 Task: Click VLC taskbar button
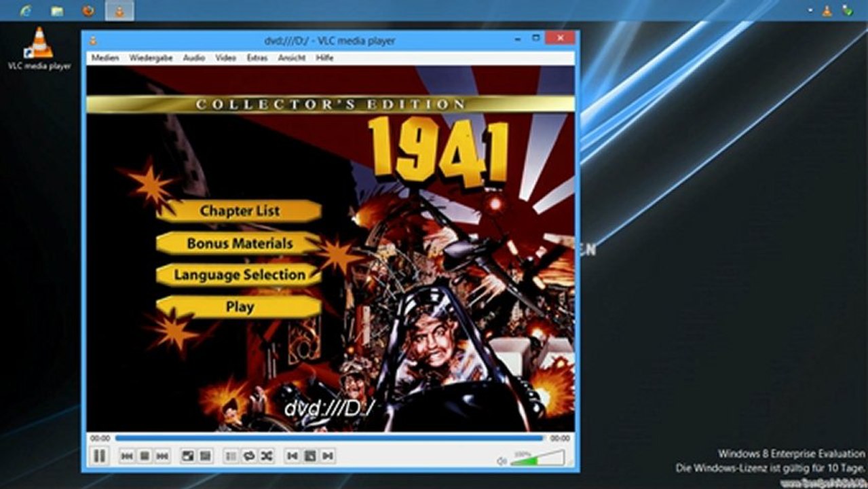click(x=119, y=11)
